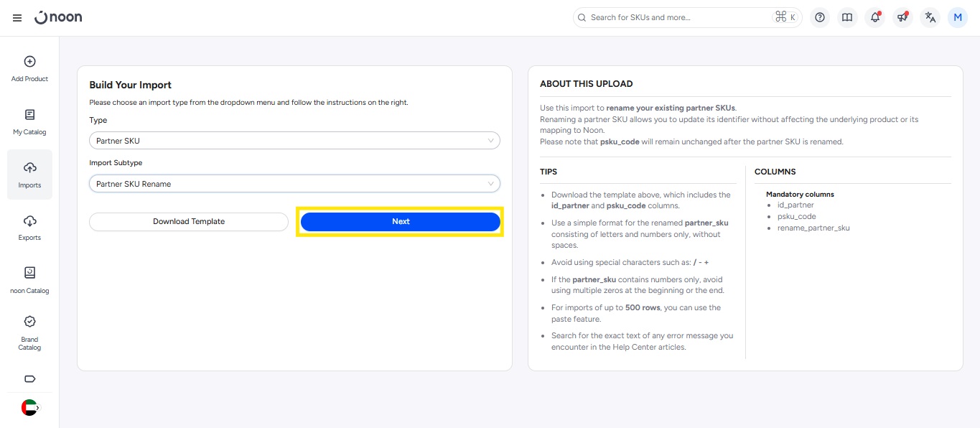This screenshot has height=428, width=980.
Task: Click the Download Template button
Action: 189,222
